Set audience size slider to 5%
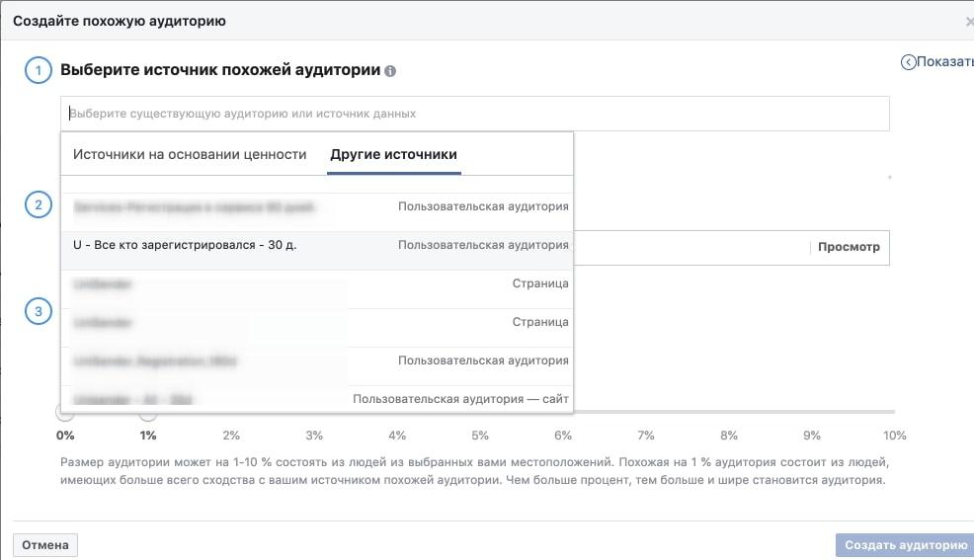This screenshot has height=560, width=974. click(x=480, y=412)
